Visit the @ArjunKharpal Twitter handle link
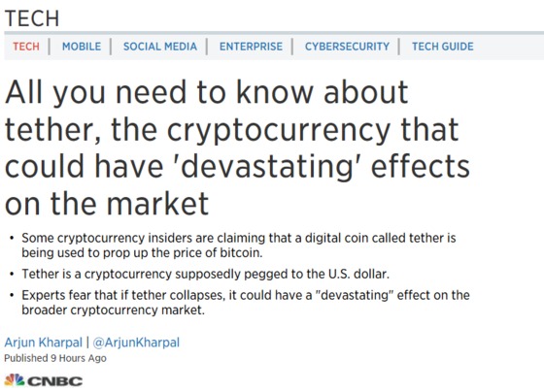 coord(136,343)
